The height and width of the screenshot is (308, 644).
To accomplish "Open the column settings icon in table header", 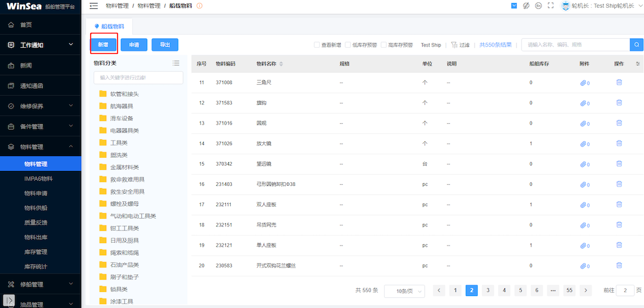I will click(x=638, y=64).
